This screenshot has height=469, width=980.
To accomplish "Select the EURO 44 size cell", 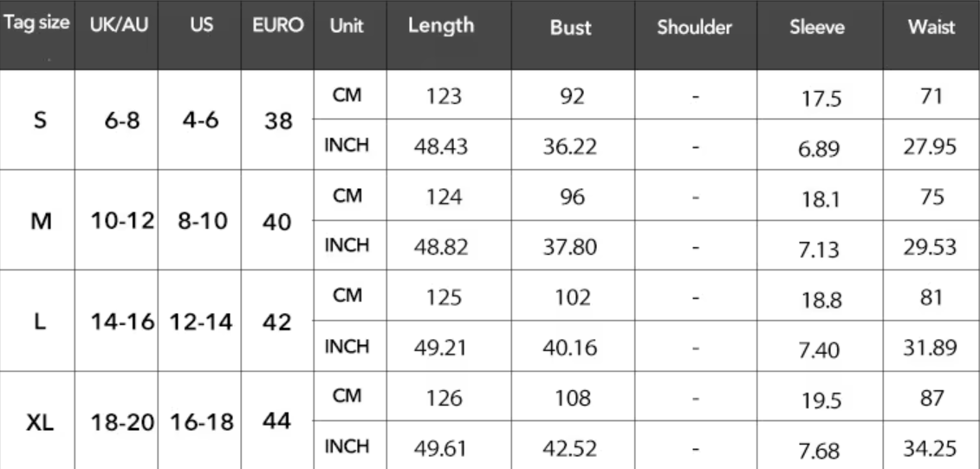I will [277, 423].
